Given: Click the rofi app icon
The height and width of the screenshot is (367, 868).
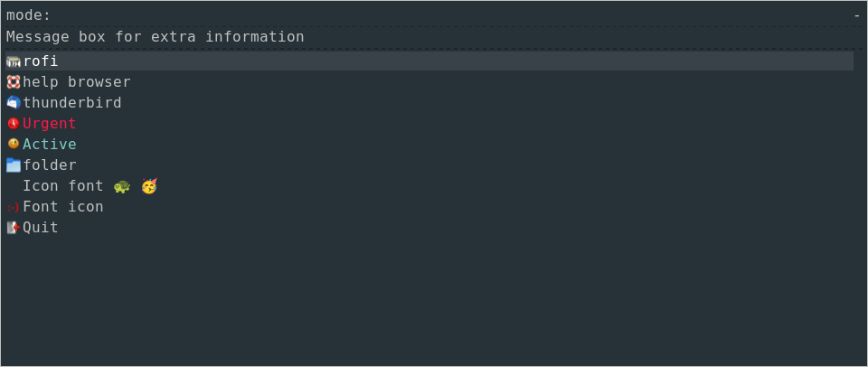Looking at the screenshot, I should [x=14, y=61].
